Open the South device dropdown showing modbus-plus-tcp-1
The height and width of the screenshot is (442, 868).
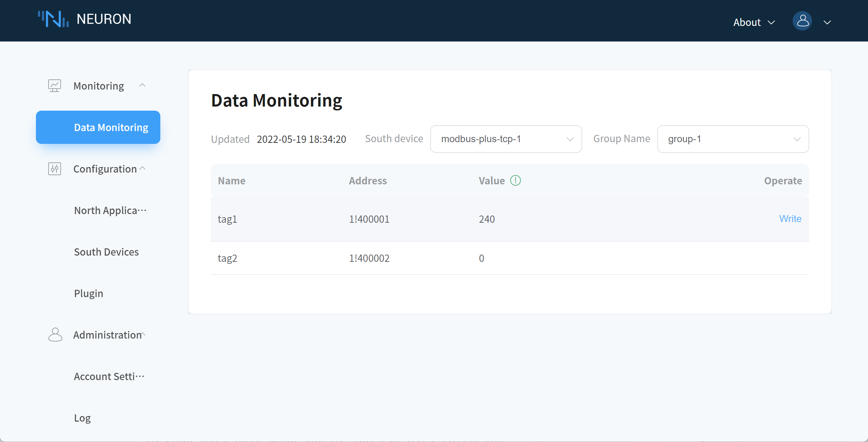coord(506,139)
